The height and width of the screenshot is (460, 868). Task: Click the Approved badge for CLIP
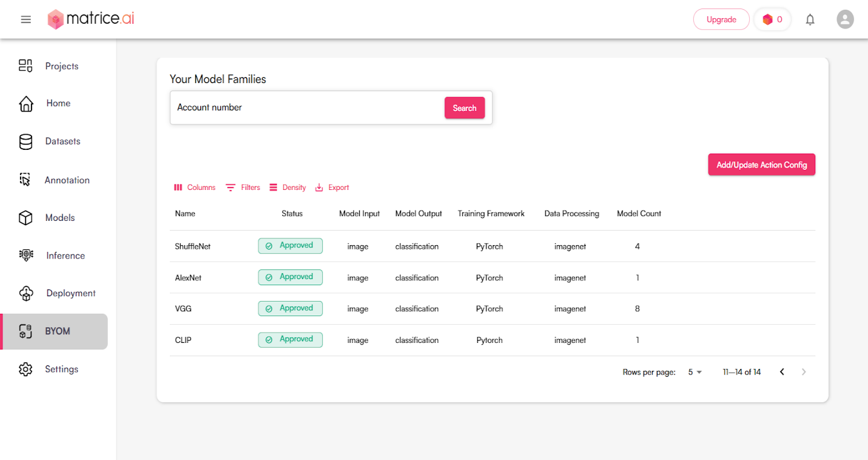pyautogui.click(x=291, y=340)
